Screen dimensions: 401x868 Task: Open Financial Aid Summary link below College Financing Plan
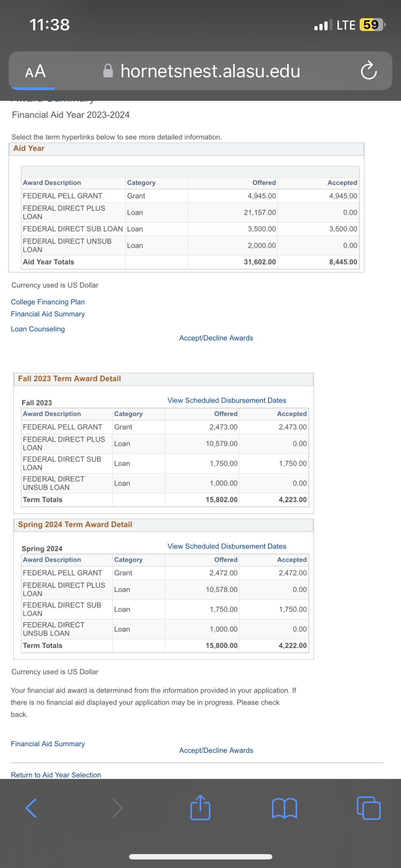pos(48,314)
